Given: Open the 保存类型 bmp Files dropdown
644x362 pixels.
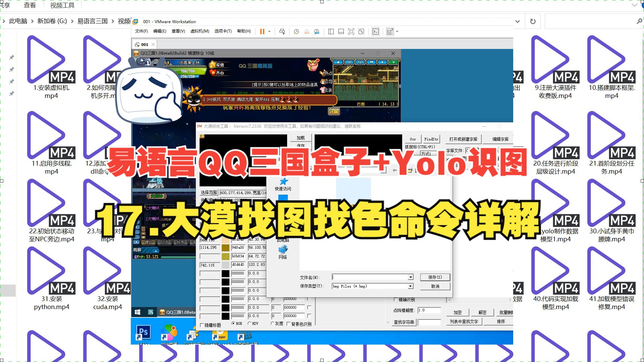Looking at the screenshot, I should [411, 286].
